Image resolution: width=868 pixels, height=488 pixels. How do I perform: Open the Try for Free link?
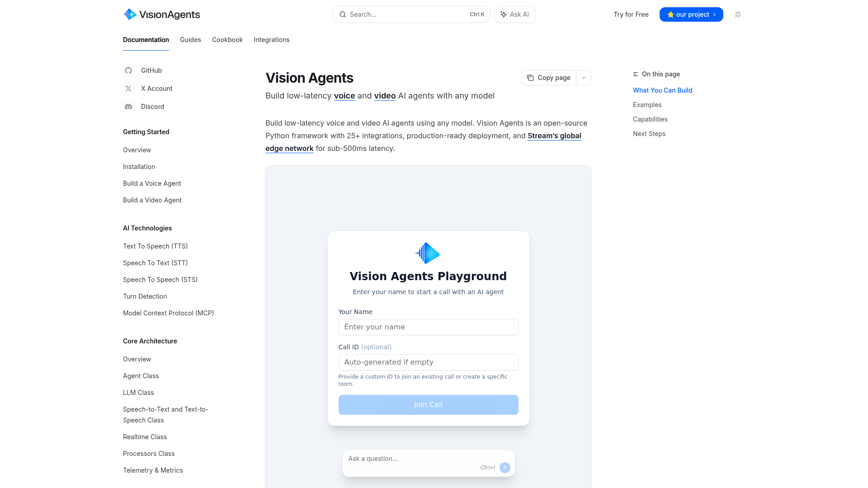[x=631, y=14]
